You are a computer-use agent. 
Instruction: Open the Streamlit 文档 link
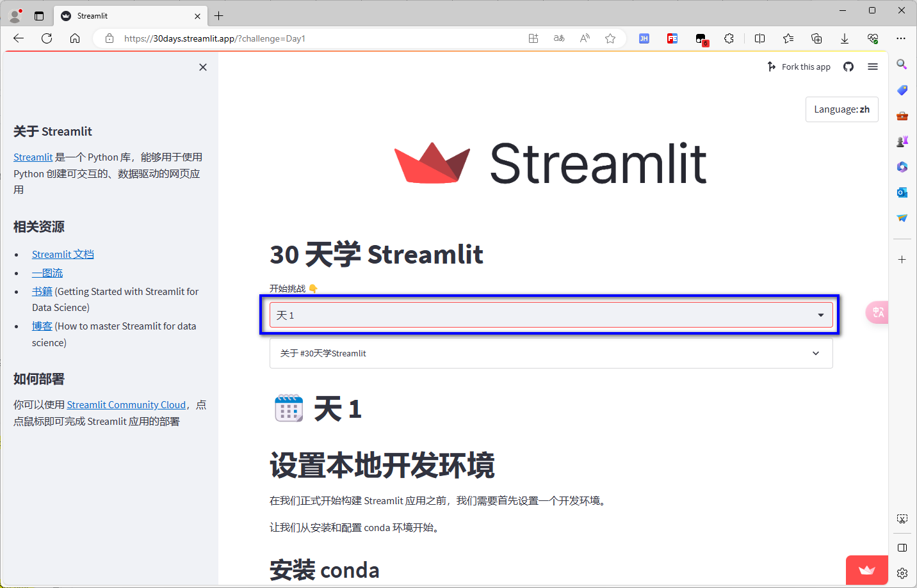coord(63,254)
